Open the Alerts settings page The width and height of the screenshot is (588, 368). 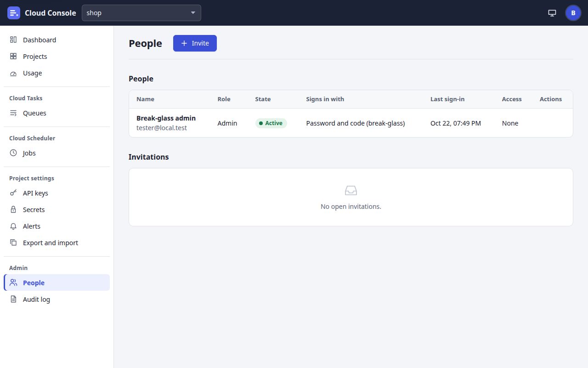(57, 226)
